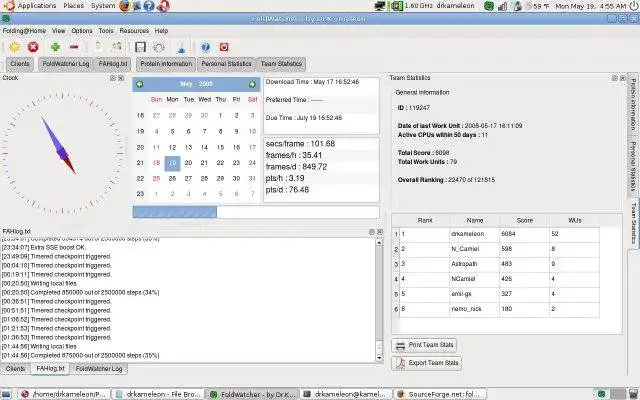Screen dimensions: 640x400
Task: Select day 20 in the calendar
Action: [188, 163]
